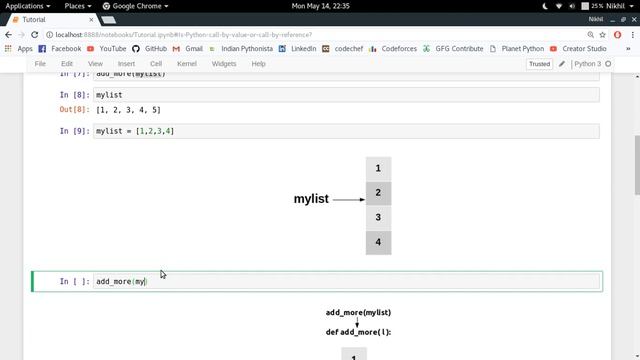Open the Jupyter File menu
This screenshot has height=360, width=640.
coord(40,64)
